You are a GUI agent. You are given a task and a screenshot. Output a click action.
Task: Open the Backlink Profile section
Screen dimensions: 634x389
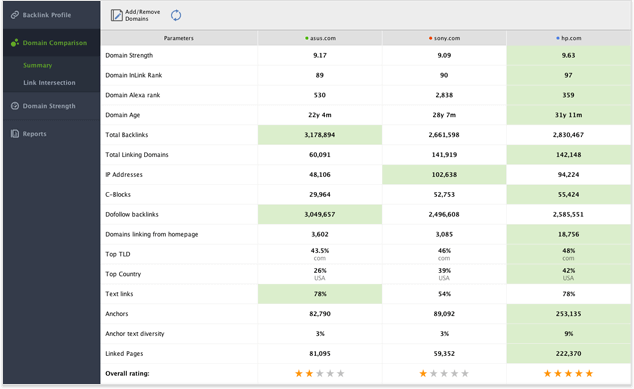coord(51,15)
